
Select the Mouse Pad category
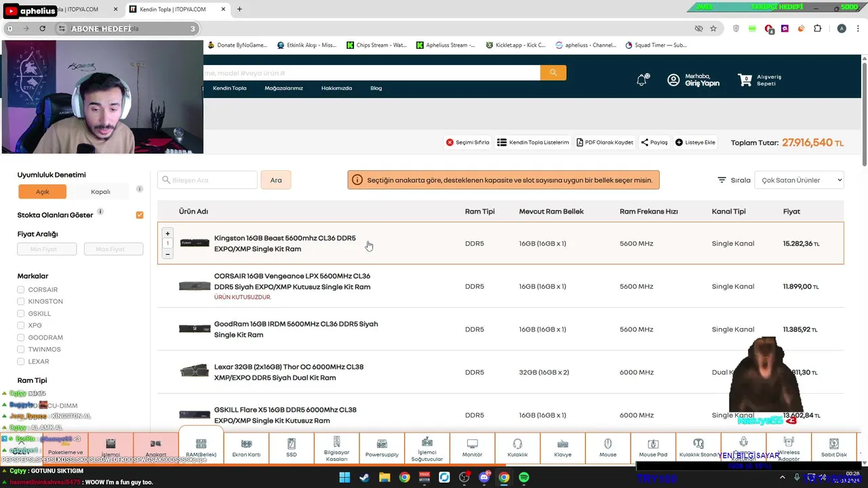click(653, 447)
